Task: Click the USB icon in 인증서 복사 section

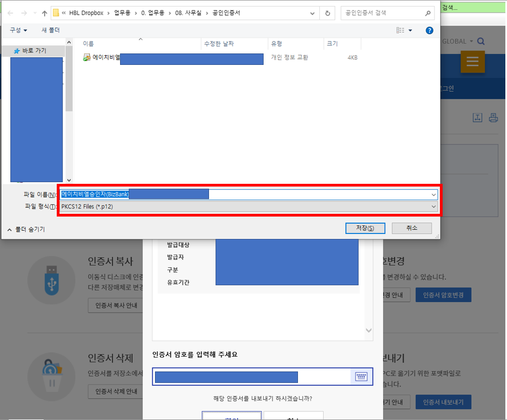Action: click(x=51, y=280)
